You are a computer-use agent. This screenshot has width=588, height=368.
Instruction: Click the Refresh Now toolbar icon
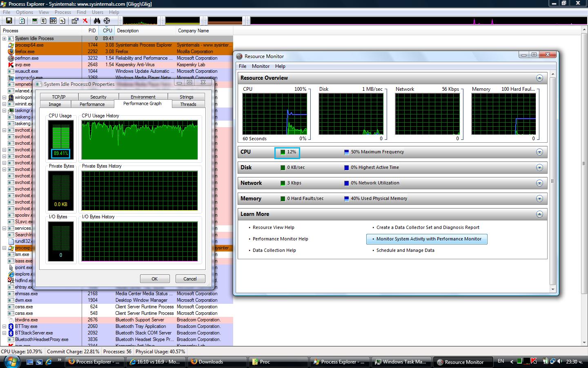click(22, 20)
